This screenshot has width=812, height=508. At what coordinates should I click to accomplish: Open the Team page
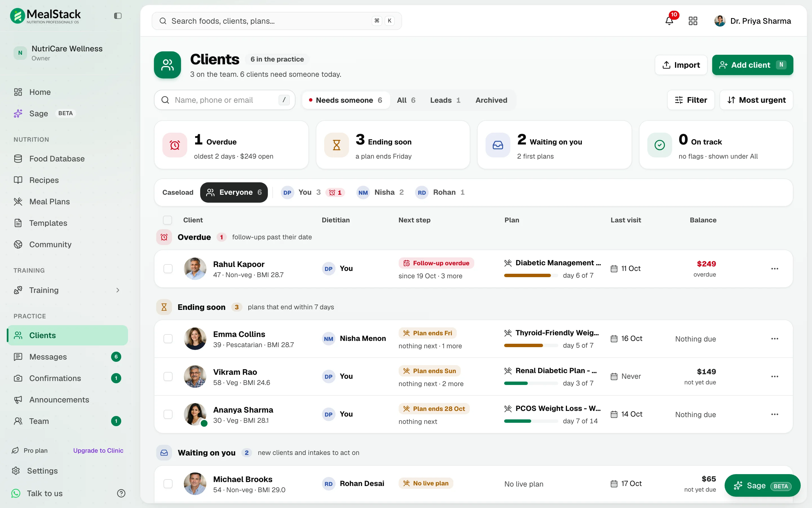pyautogui.click(x=67, y=421)
